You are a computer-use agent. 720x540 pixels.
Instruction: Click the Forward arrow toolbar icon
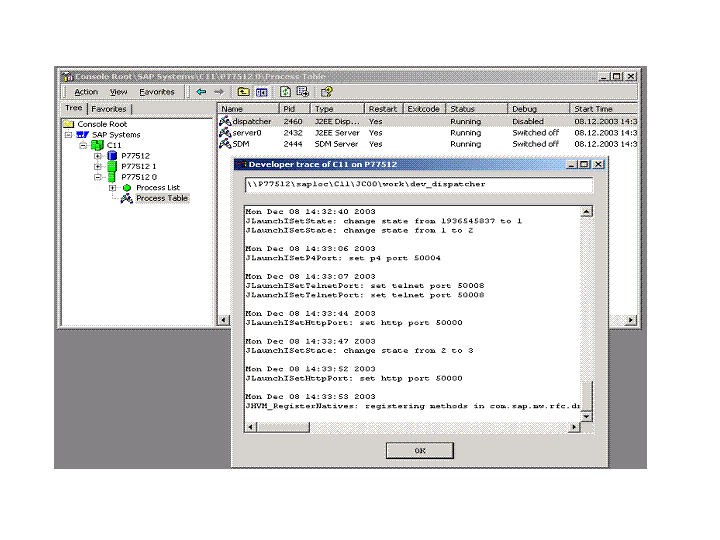[219, 92]
